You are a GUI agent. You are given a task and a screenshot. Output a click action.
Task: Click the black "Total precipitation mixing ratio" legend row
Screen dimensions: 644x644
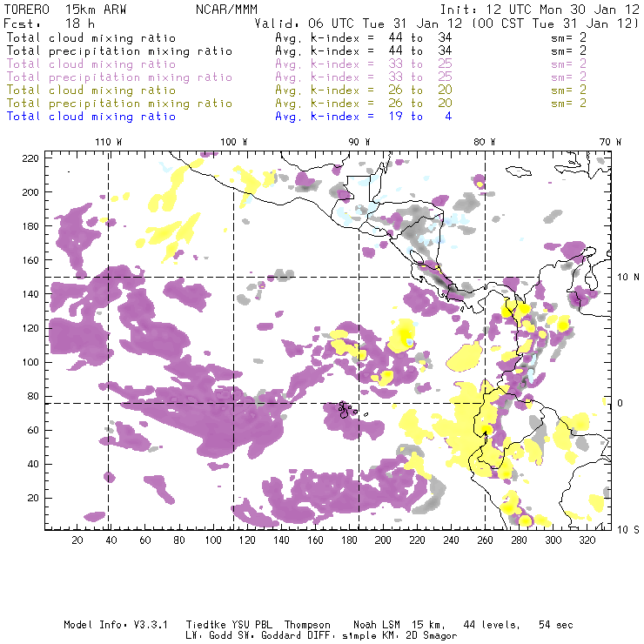point(119,51)
